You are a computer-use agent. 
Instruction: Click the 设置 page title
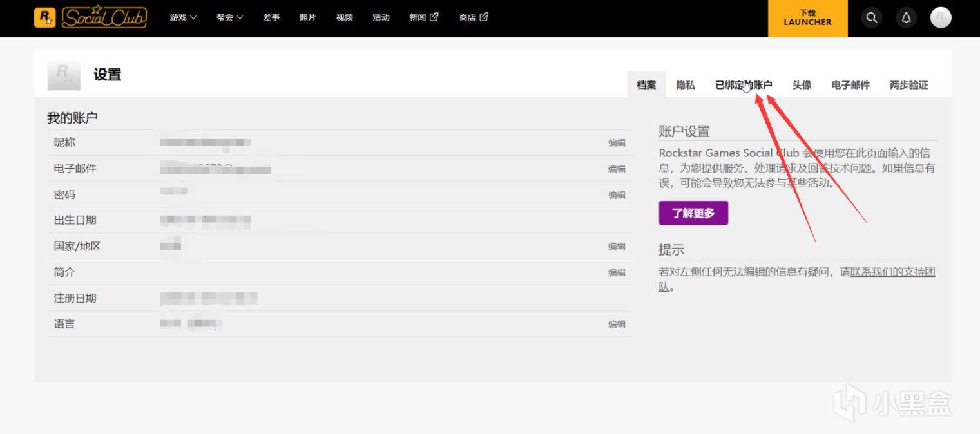(108, 75)
